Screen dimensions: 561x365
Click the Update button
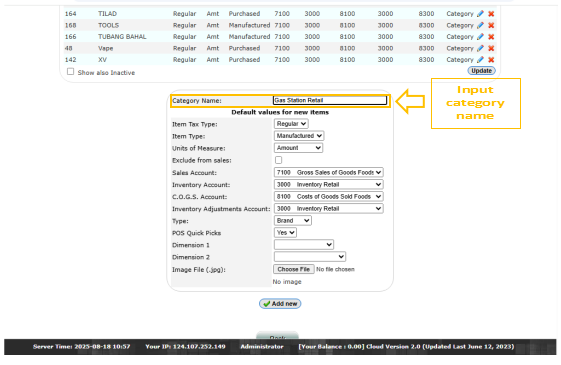pos(481,71)
